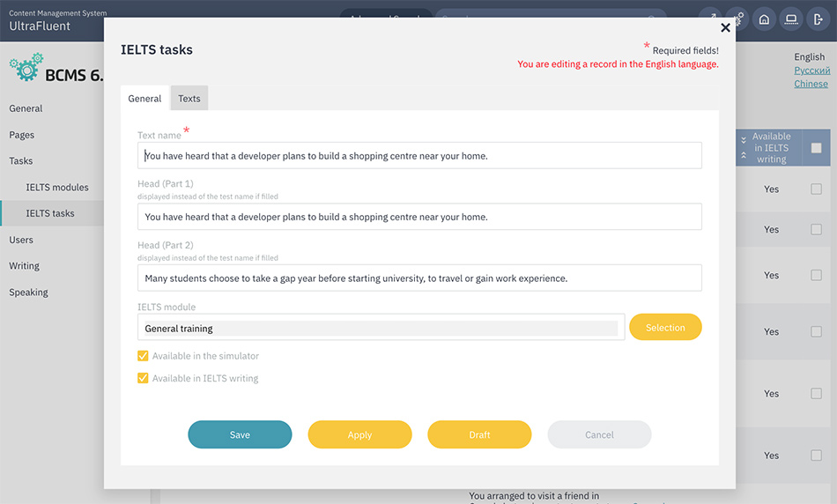Sort Available in IELTS writing column descending

pyautogui.click(x=744, y=140)
